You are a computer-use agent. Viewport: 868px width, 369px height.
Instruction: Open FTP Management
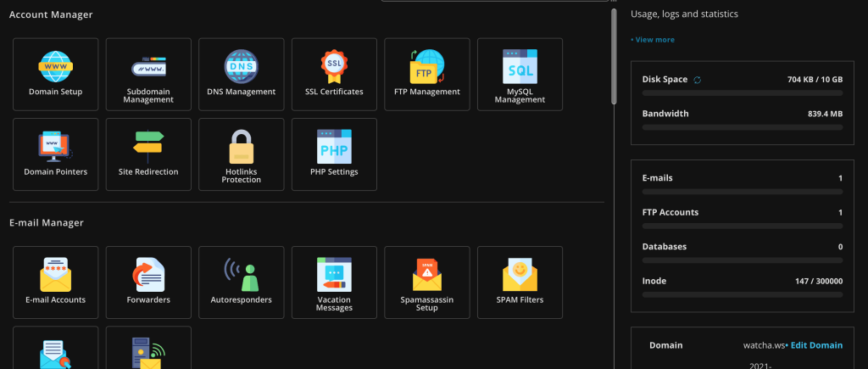[427, 75]
